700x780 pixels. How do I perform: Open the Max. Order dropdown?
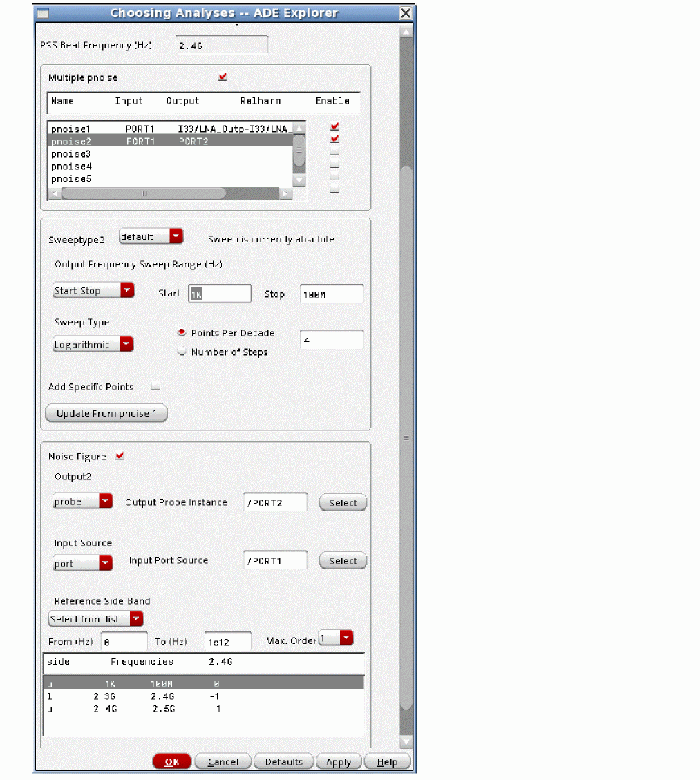336,638
